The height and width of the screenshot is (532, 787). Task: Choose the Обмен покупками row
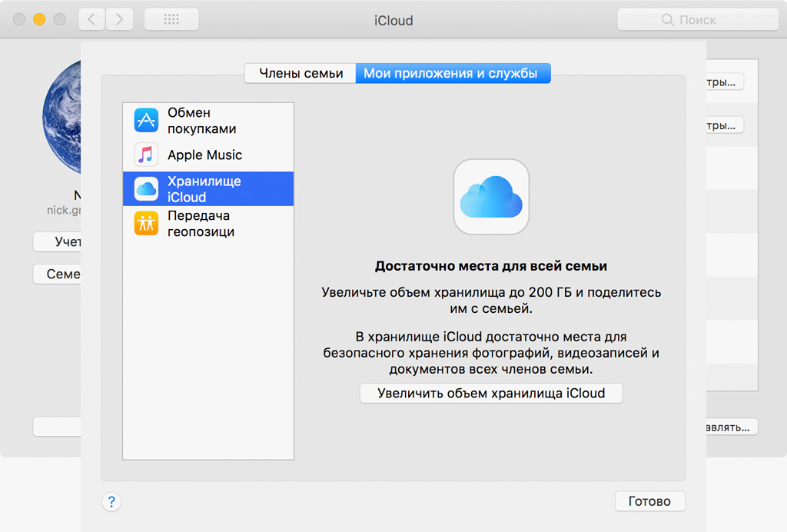tap(208, 121)
